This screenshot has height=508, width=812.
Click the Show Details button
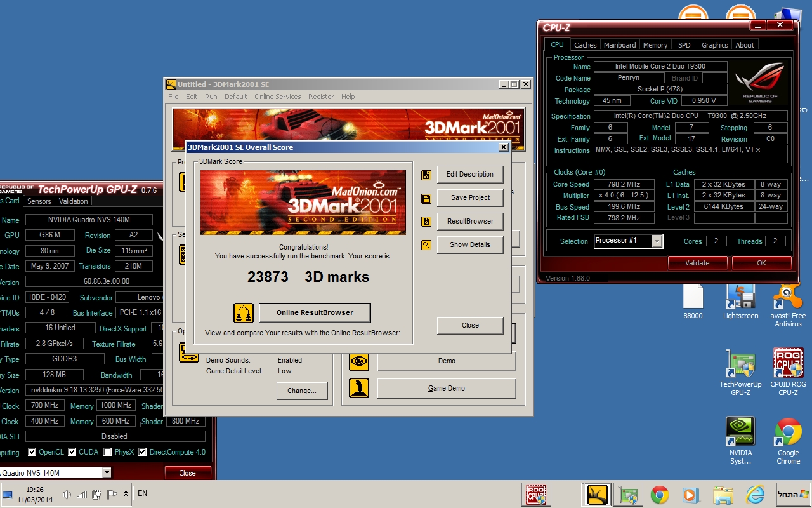(470, 244)
